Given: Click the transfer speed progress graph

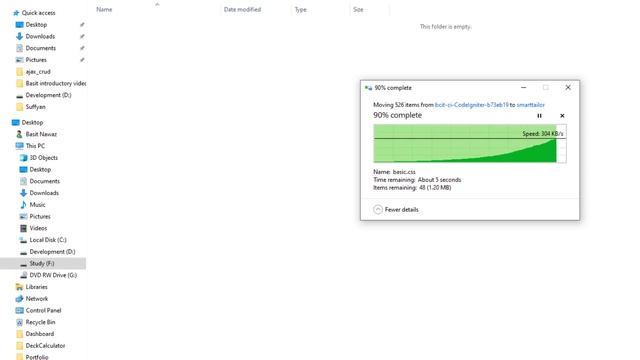Looking at the screenshot, I should (x=469, y=144).
